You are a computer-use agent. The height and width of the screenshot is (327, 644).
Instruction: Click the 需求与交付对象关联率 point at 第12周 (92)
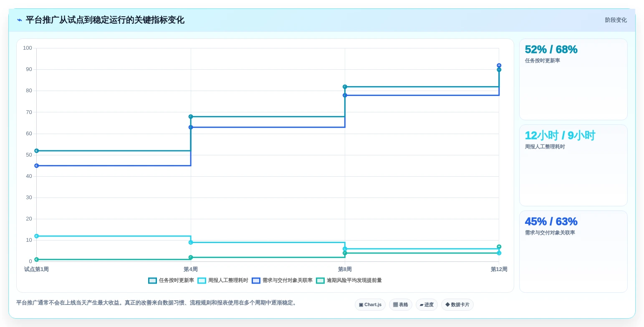pos(499,66)
